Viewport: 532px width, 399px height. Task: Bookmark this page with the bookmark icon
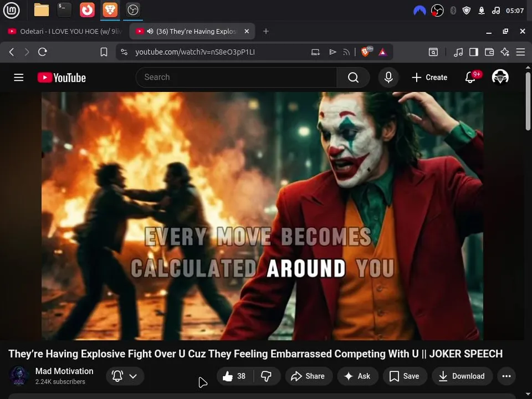click(x=104, y=52)
